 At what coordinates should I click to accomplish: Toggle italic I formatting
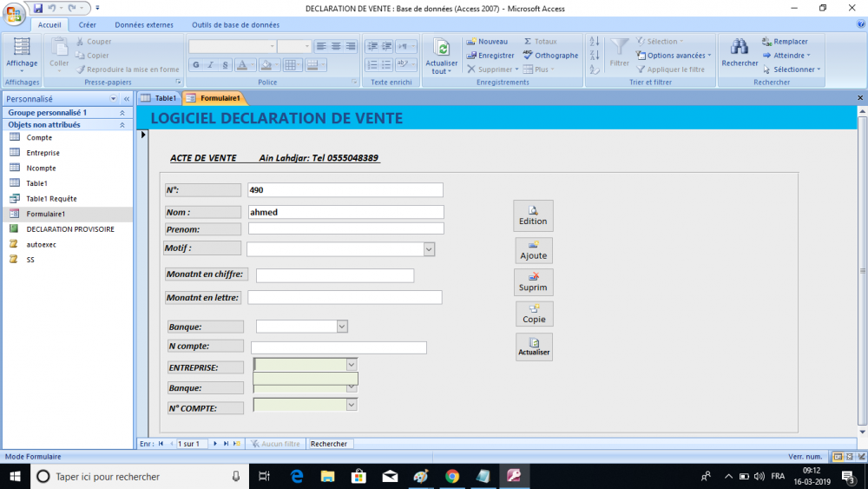point(210,65)
